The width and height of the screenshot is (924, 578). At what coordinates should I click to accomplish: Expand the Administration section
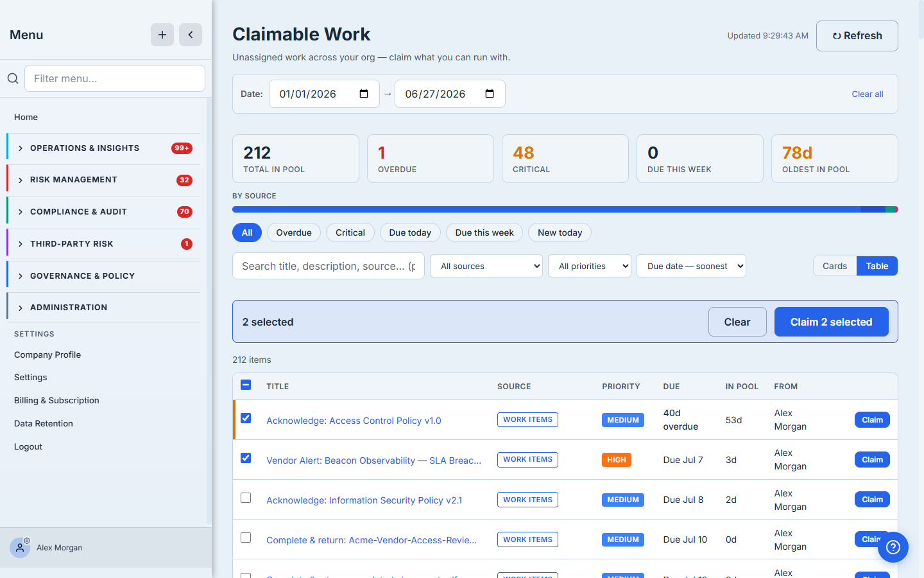[104, 308]
